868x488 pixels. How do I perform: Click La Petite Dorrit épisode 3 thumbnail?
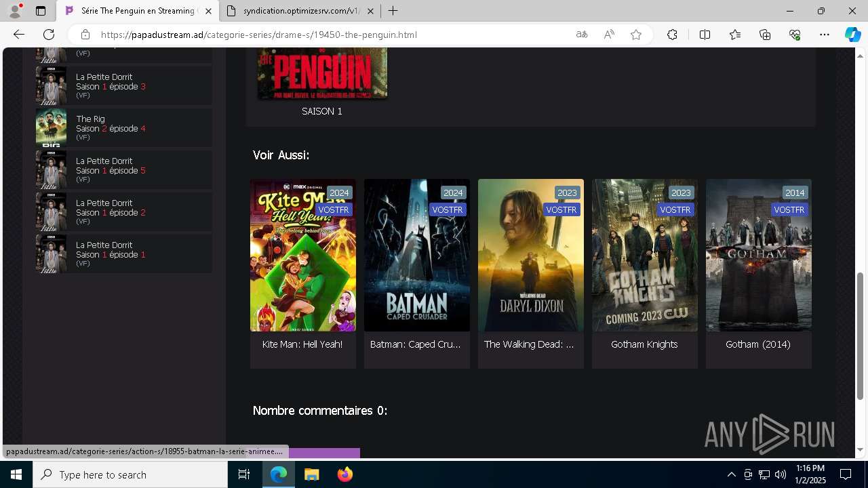[51, 85]
